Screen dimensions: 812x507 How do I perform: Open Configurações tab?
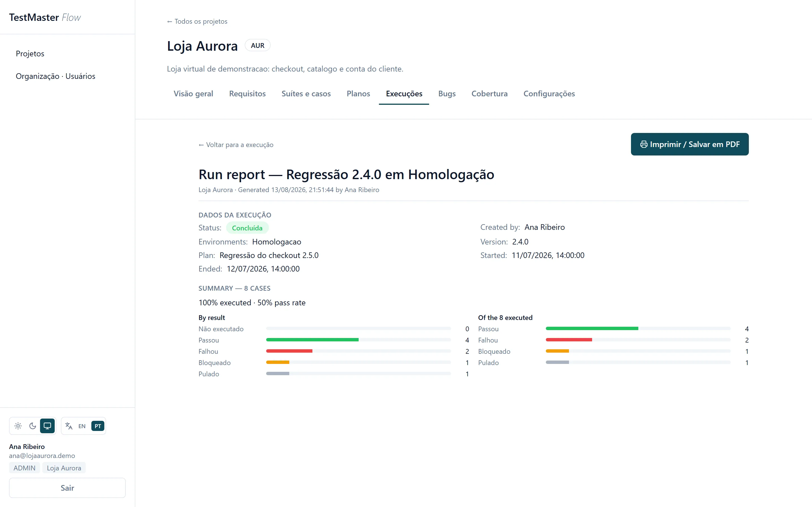point(549,94)
